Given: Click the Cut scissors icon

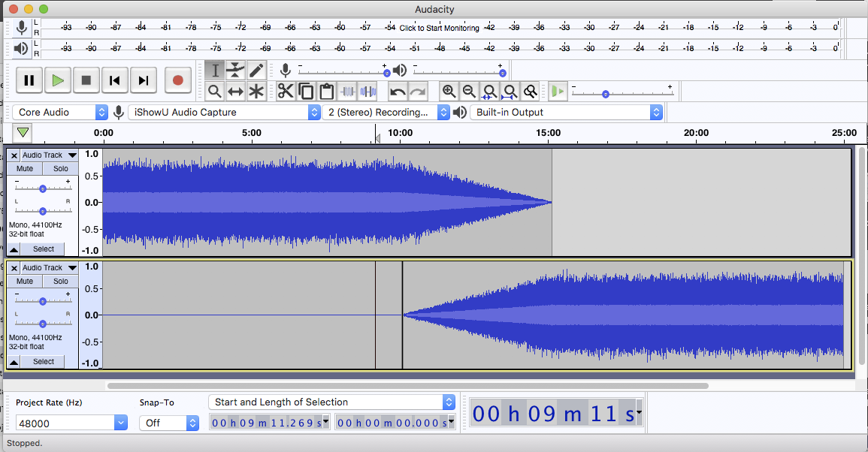Looking at the screenshot, I should coord(286,92).
